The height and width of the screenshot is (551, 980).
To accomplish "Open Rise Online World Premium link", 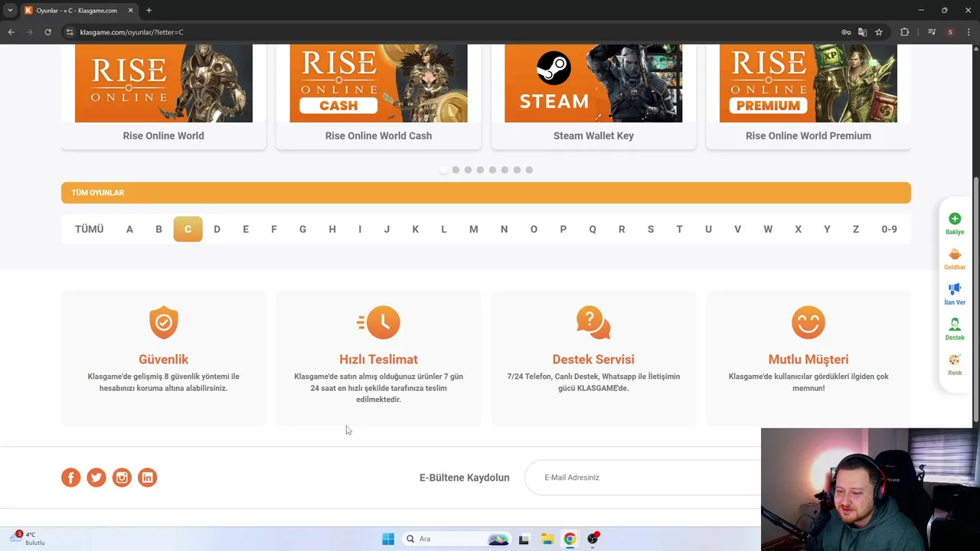I will tap(808, 135).
